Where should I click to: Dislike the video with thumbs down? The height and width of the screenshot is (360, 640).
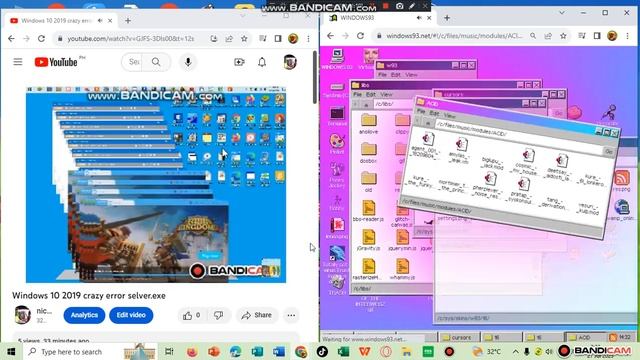point(218,315)
